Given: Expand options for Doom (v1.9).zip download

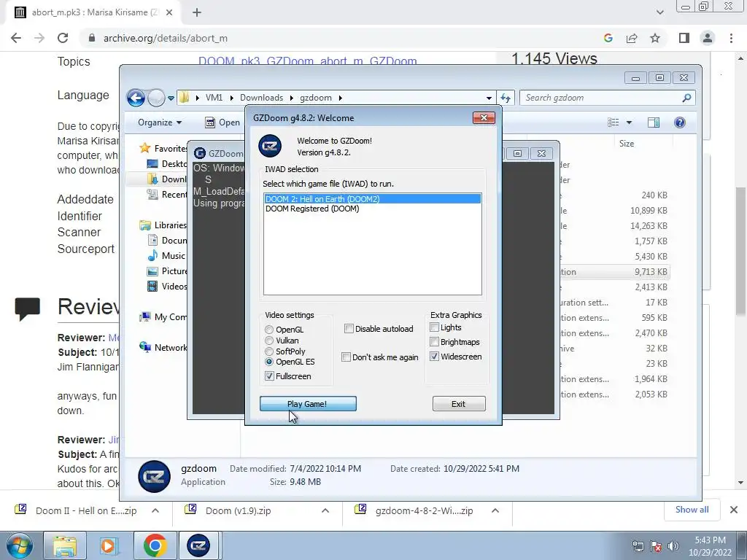Looking at the screenshot, I should click(x=325, y=510).
